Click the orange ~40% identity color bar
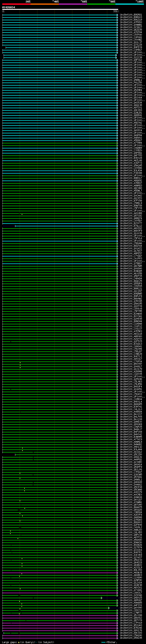 45,4
